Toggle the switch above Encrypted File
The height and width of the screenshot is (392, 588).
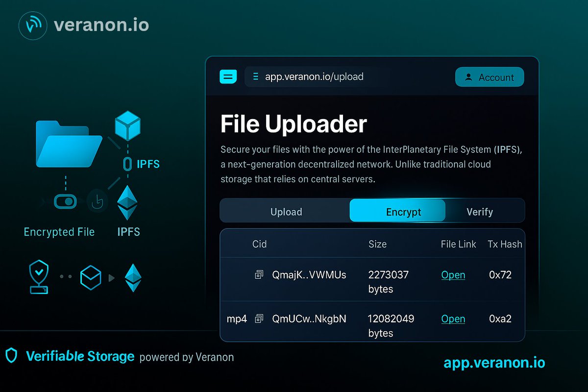pos(65,201)
